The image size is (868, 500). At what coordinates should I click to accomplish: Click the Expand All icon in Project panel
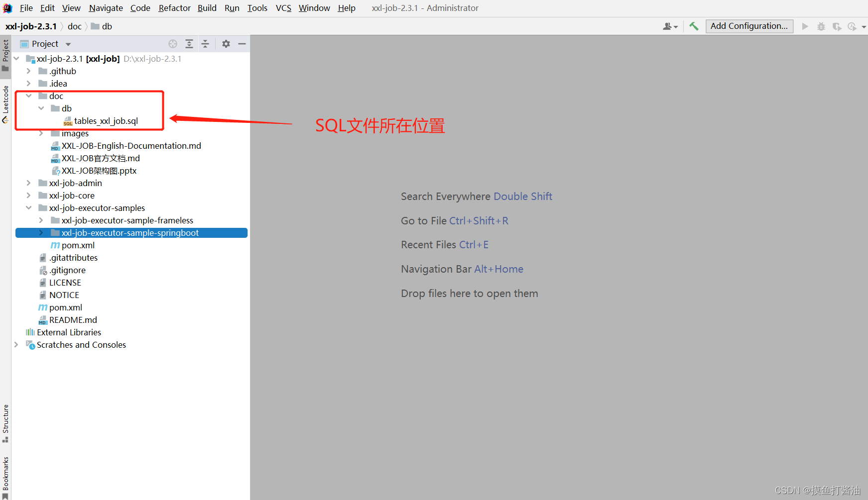(x=189, y=44)
